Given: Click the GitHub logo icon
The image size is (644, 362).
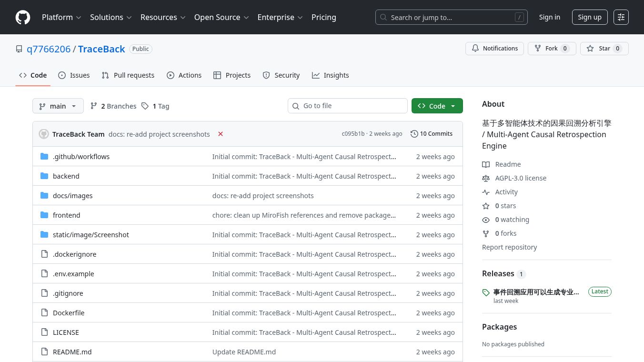Looking at the screenshot, I should (23, 17).
